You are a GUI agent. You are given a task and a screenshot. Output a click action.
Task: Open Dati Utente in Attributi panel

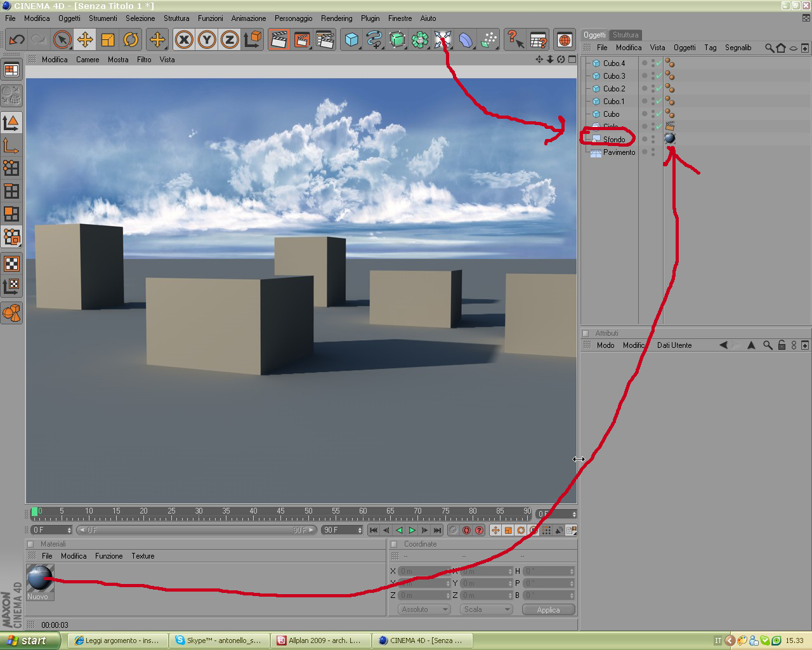point(674,345)
